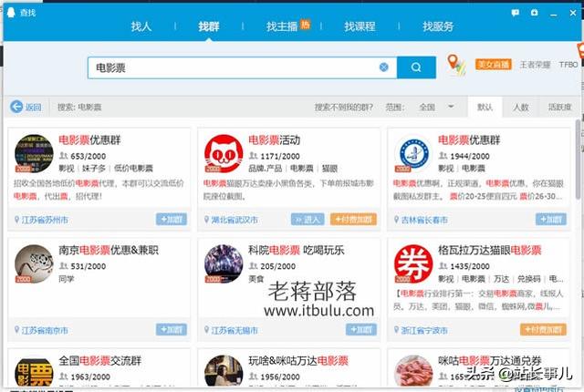
Task: Join the 南京电影票优惠&兼职 group
Action: [x=172, y=329]
